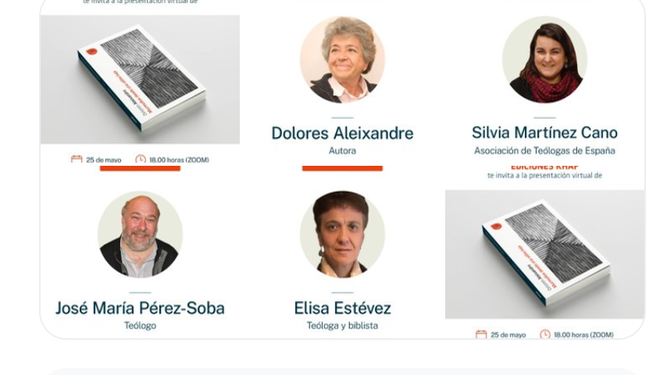The height and width of the screenshot is (375, 667).
Task: Click the red bar below Autora
Action: pyautogui.click(x=342, y=168)
